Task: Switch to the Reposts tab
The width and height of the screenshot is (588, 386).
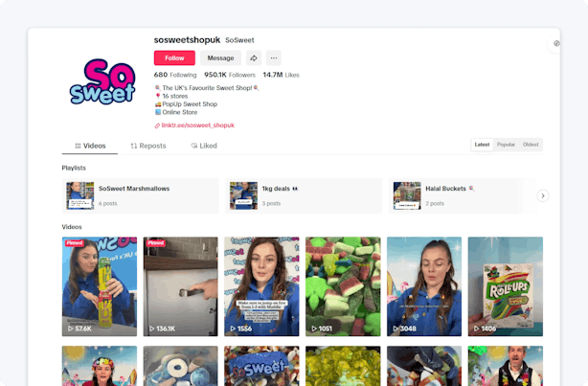Action: pos(148,146)
